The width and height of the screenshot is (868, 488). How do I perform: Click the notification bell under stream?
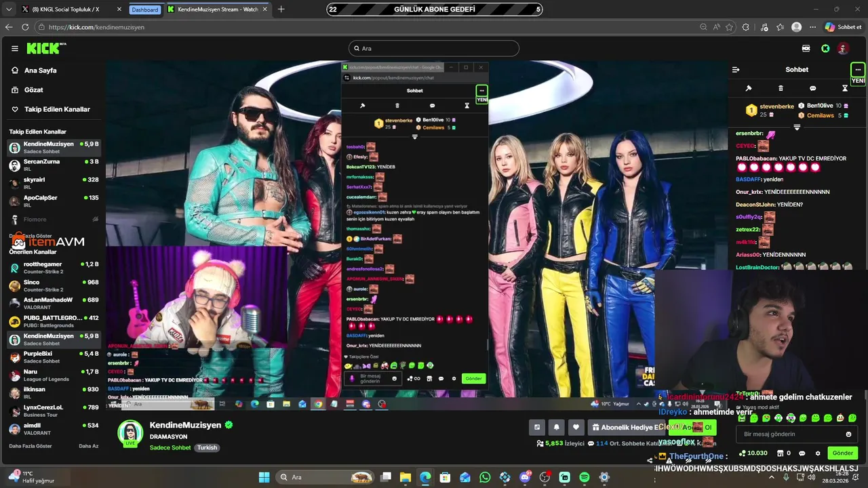[x=557, y=427]
